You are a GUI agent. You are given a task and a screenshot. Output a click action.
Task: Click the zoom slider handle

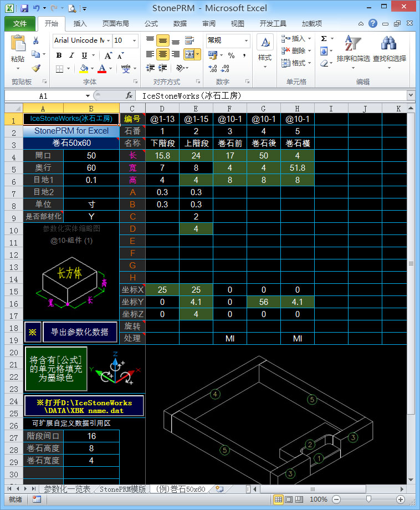point(368,499)
